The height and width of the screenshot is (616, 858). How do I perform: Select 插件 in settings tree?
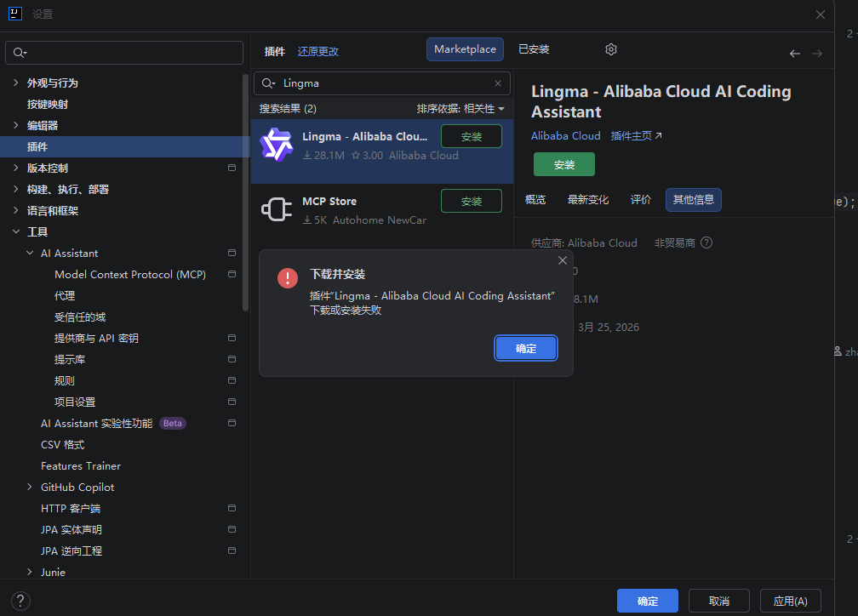pos(125,146)
